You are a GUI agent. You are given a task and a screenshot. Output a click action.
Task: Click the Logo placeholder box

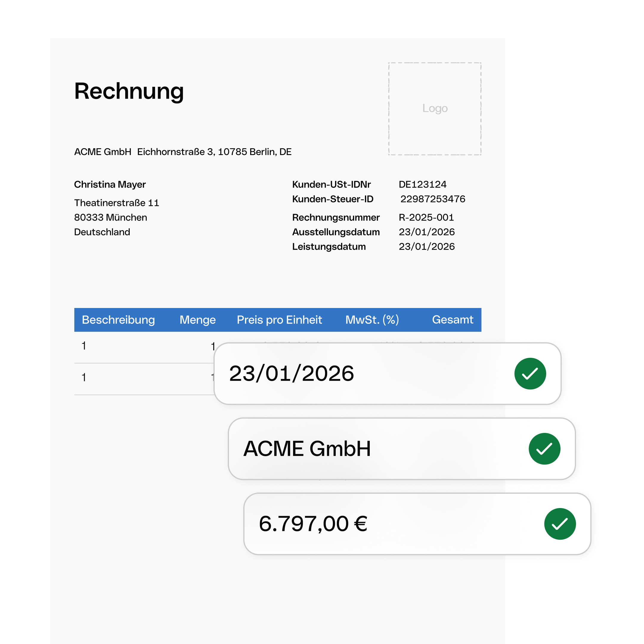(x=434, y=108)
